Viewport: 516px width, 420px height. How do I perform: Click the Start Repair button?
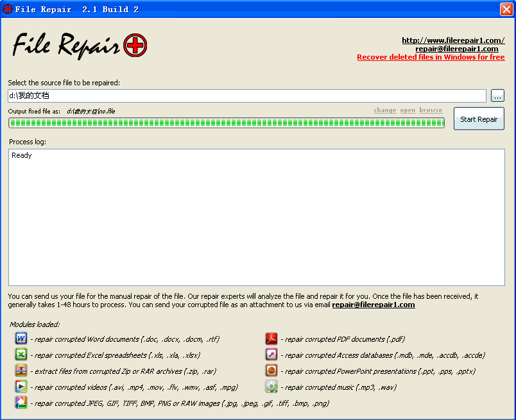[x=479, y=119]
